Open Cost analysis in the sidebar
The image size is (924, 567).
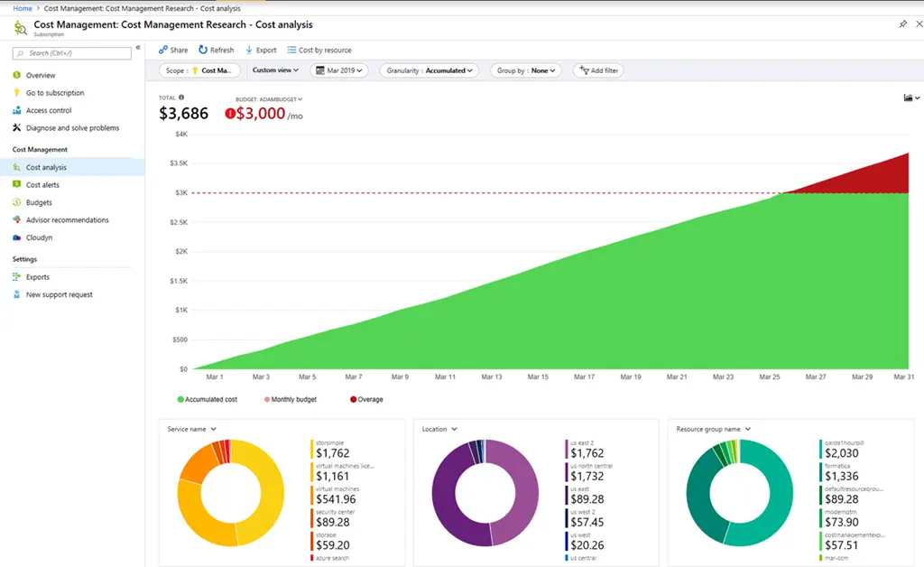tap(72, 167)
